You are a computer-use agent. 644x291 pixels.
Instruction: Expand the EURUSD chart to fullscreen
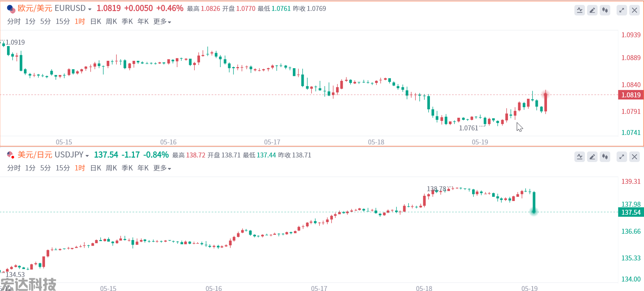tap(622, 10)
